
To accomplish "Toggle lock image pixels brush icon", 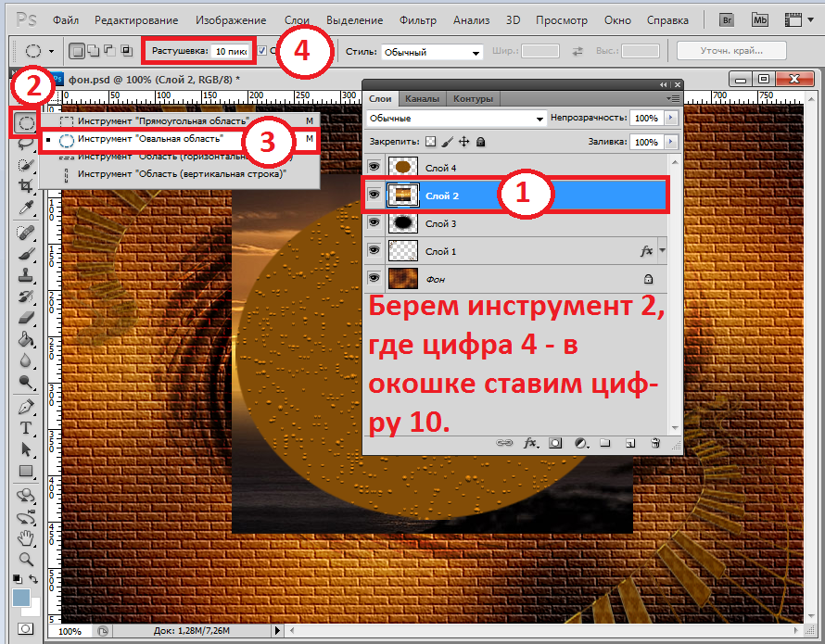I will 447,142.
